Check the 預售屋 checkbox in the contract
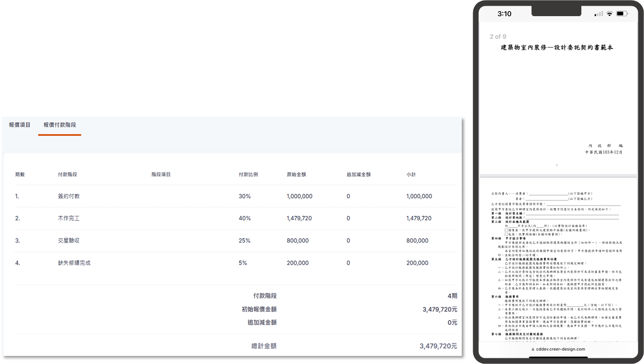Viewport: 644px width, 364px height. (506, 230)
